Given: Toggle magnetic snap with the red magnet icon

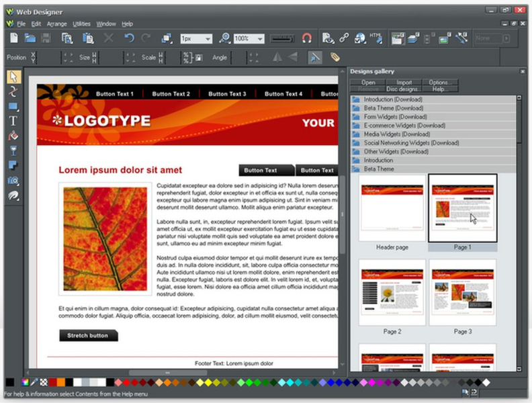Looking at the screenshot, I should pos(306,39).
